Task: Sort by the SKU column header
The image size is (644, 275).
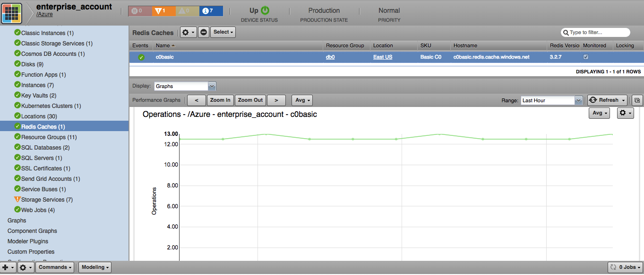Action: point(434,45)
